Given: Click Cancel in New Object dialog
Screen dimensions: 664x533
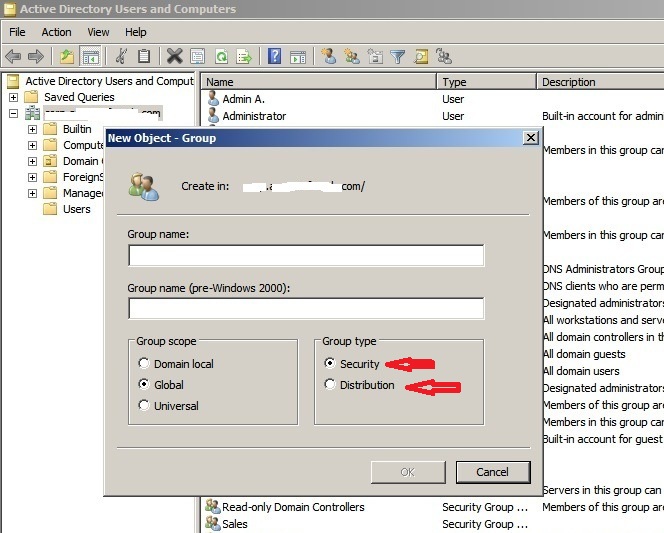Looking at the screenshot, I should coord(493,472).
